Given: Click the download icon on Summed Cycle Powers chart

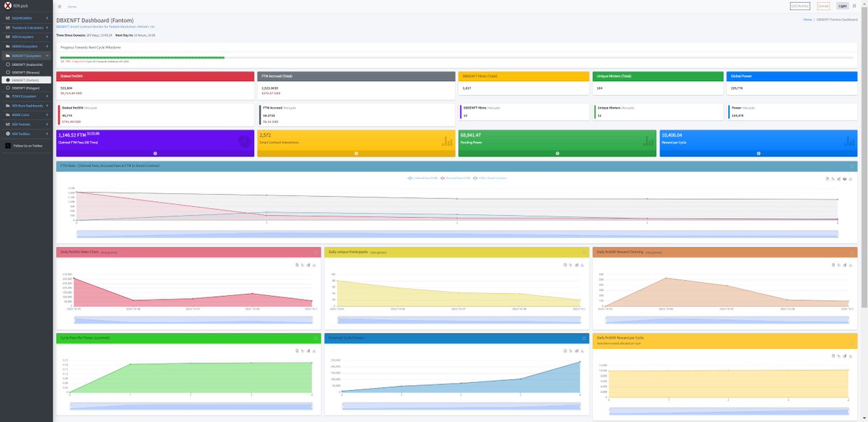Looking at the screenshot, I should (x=582, y=352).
